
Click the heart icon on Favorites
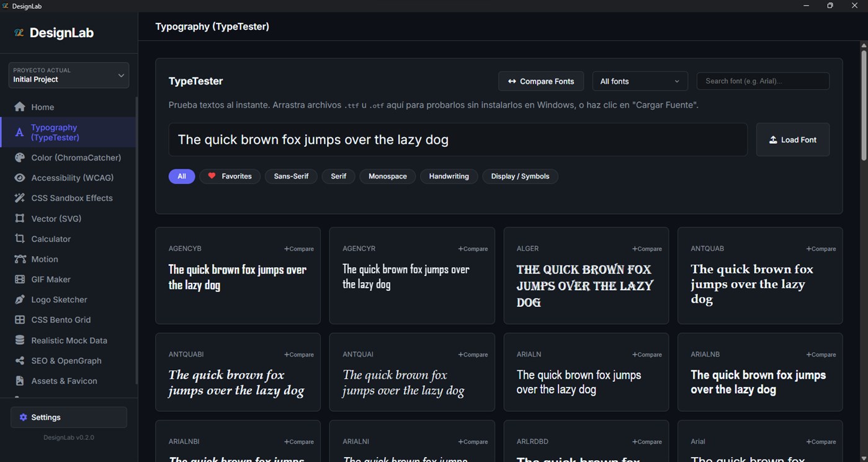[212, 176]
